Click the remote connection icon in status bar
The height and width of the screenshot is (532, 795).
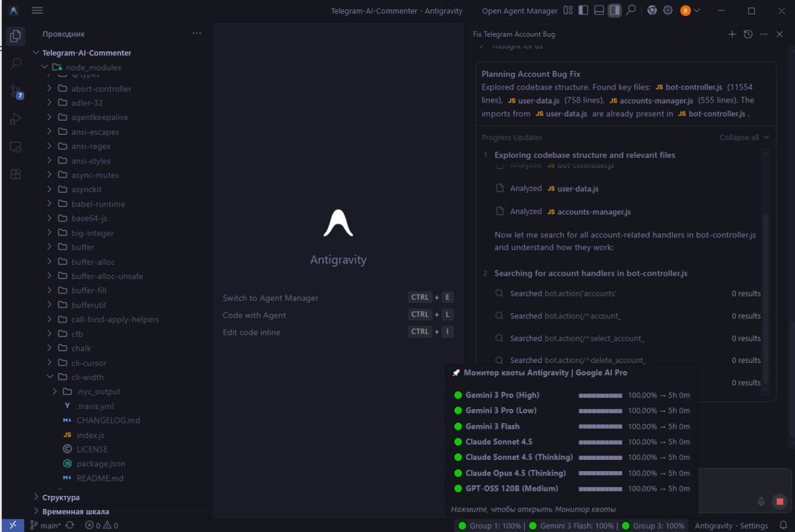tap(13, 525)
